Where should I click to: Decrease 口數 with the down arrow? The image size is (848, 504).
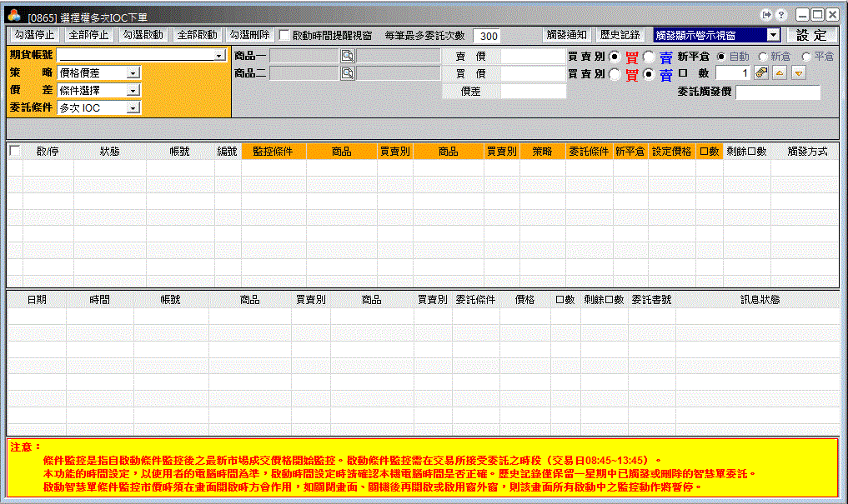pyautogui.click(x=799, y=73)
